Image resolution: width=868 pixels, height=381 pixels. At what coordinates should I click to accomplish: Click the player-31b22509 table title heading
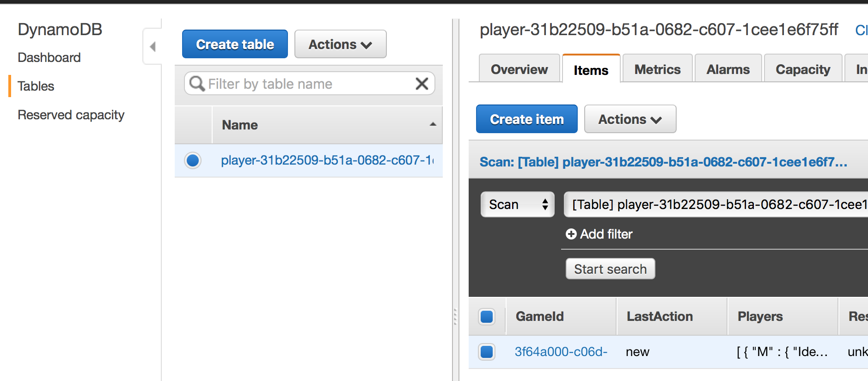click(659, 30)
